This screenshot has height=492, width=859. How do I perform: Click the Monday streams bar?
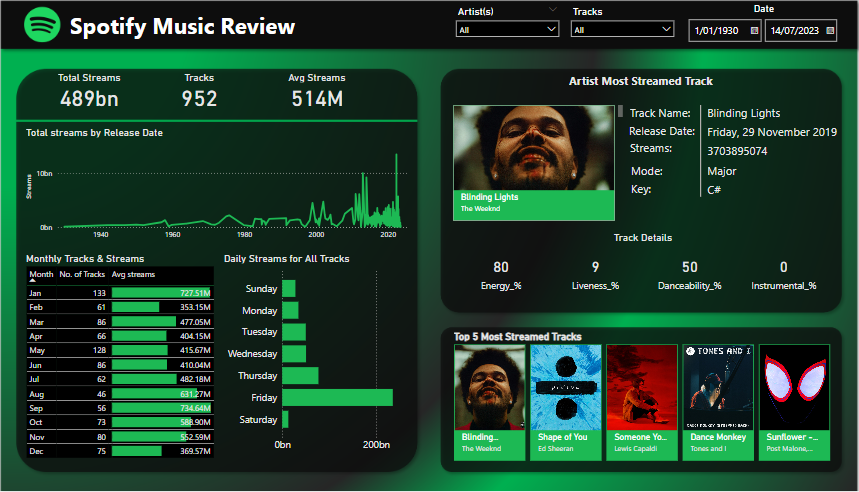(290, 310)
